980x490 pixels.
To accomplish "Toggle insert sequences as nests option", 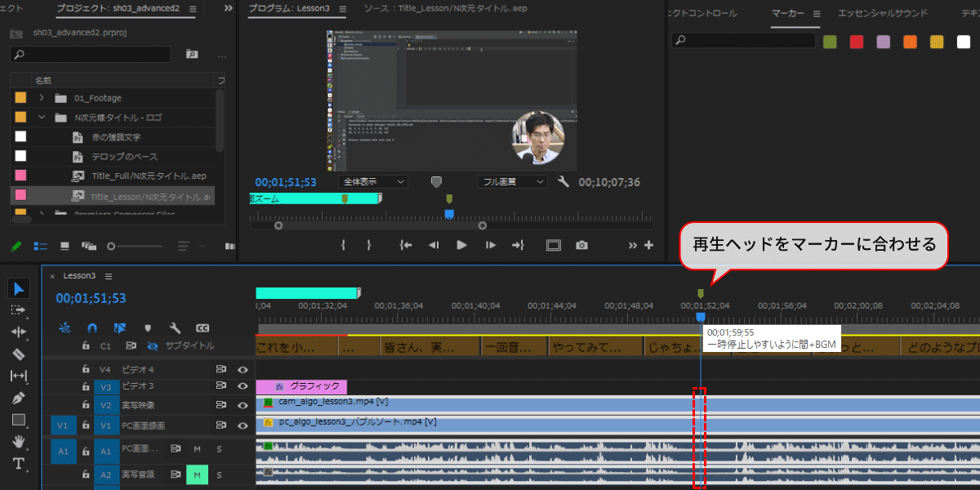I will tap(65, 327).
